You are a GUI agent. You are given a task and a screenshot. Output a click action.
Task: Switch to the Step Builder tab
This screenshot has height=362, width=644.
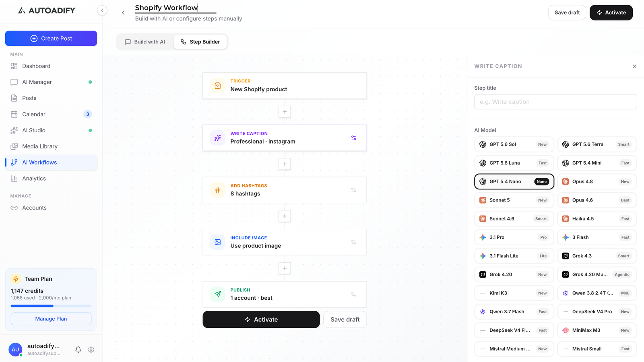200,42
